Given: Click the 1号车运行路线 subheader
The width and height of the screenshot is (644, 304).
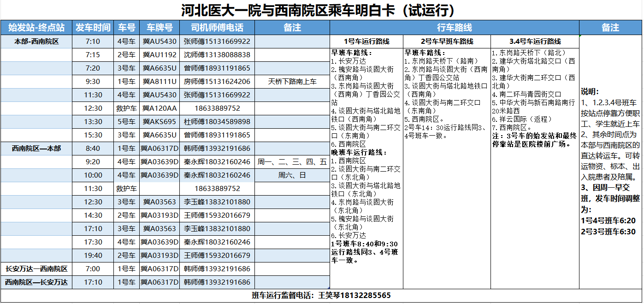Looking at the screenshot, I should pos(366,42).
